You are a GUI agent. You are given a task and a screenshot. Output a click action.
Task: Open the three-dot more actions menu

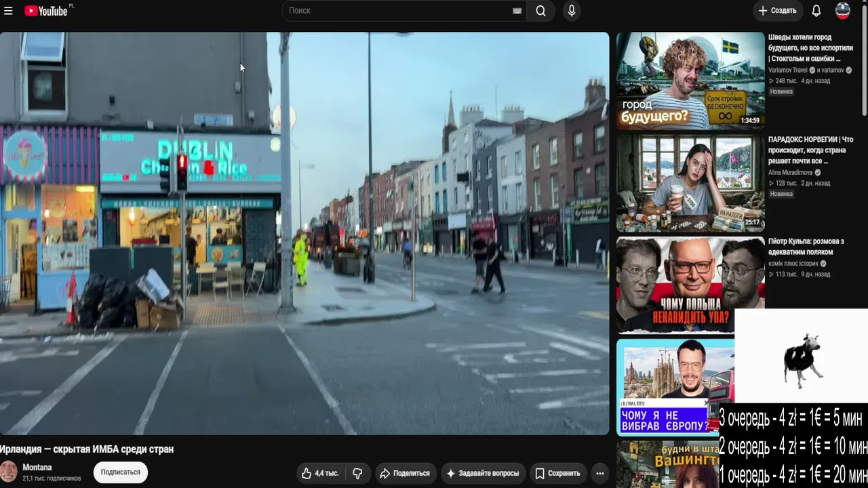[600, 473]
